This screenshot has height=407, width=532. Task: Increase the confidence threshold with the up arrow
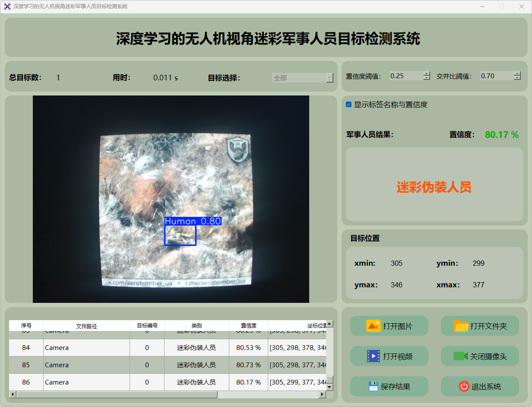427,73
